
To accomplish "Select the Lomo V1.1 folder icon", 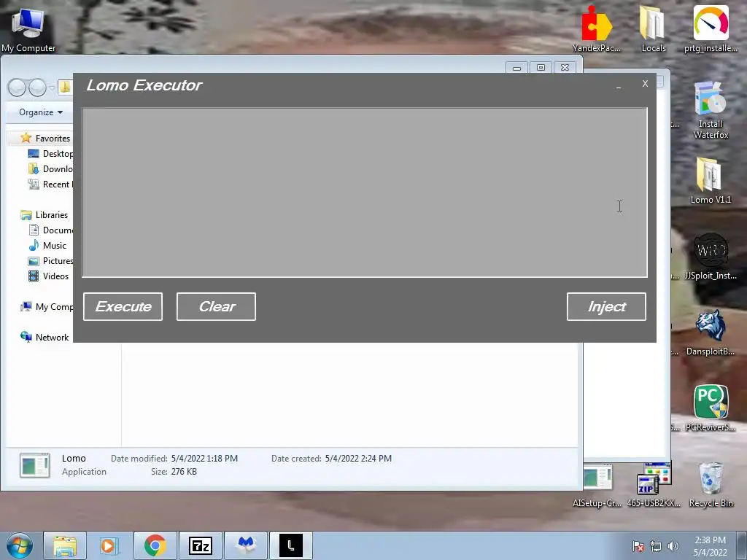I will point(711,181).
